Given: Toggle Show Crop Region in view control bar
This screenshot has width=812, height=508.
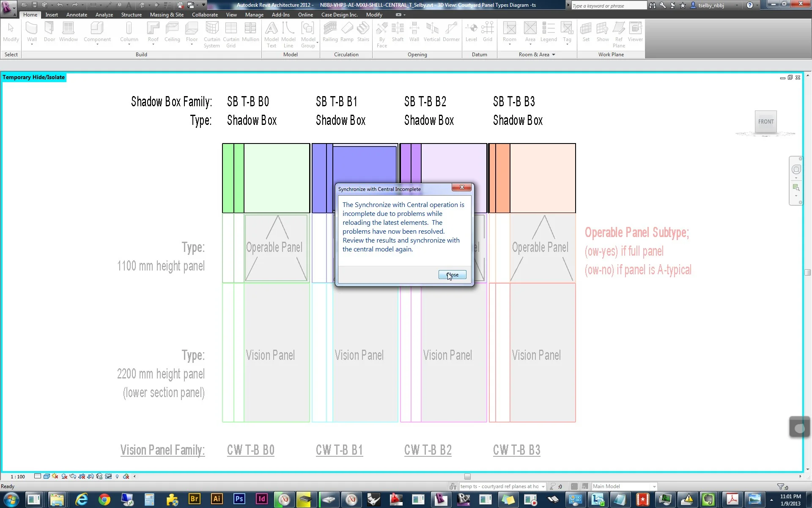Looking at the screenshot, I should coord(91,476).
